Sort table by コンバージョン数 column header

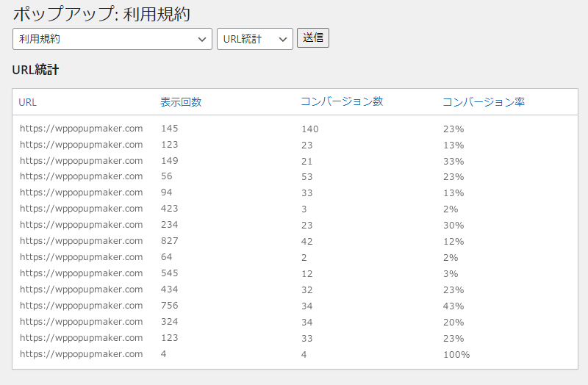[342, 101]
